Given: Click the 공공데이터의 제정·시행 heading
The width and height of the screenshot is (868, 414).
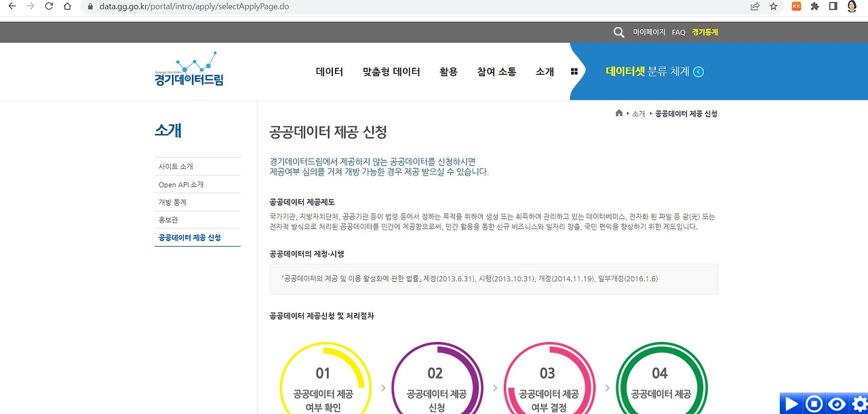Looking at the screenshot, I should (307, 253).
